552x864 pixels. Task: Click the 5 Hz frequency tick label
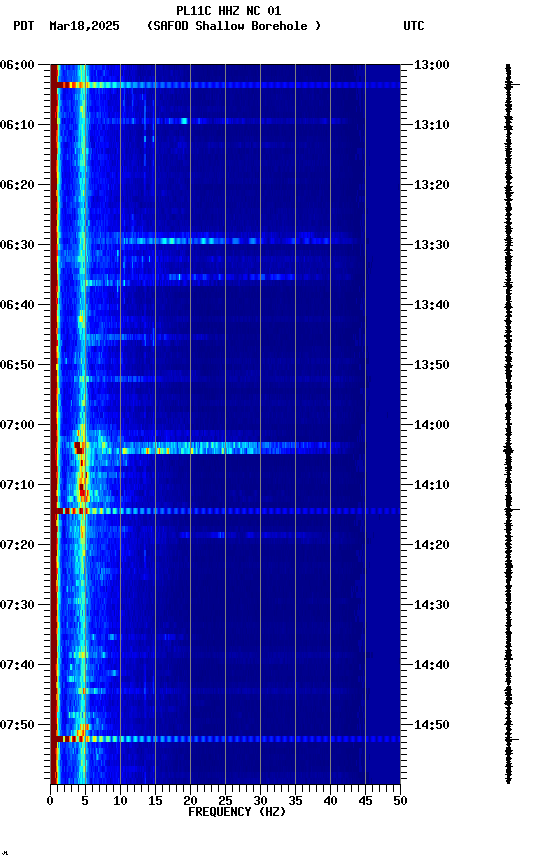tap(85, 801)
